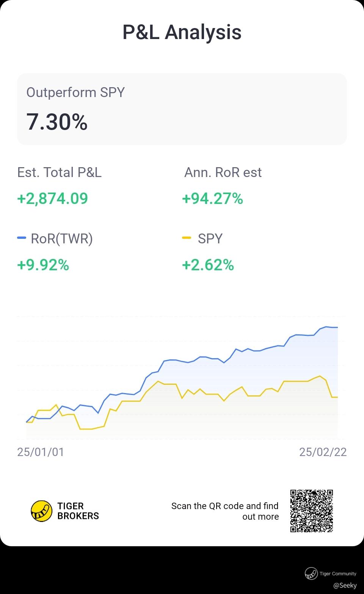The width and height of the screenshot is (364, 594).
Task: Click the +9.92% RoR value
Action: pos(43,265)
